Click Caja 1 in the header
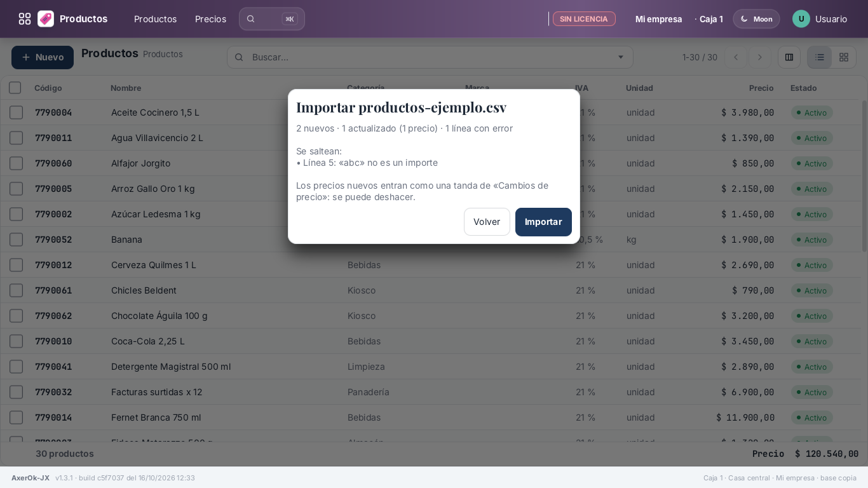868x488 pixels. click(x=711, y=19)
